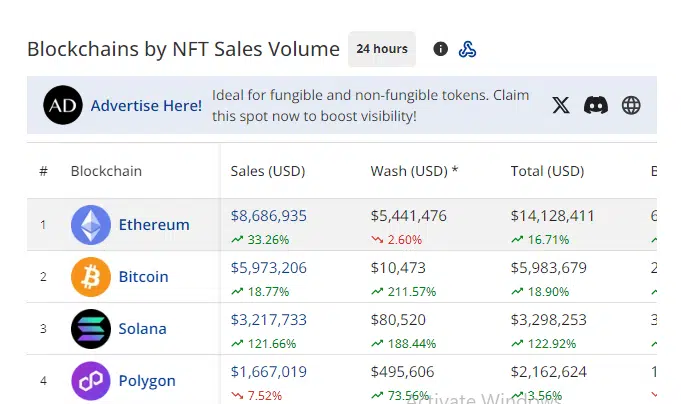Image resolution: width=681 pixels, height=404 pixels.
Task: Click Solana wash value $80,520
Action: pyautogui.click(x=398, y=320)
